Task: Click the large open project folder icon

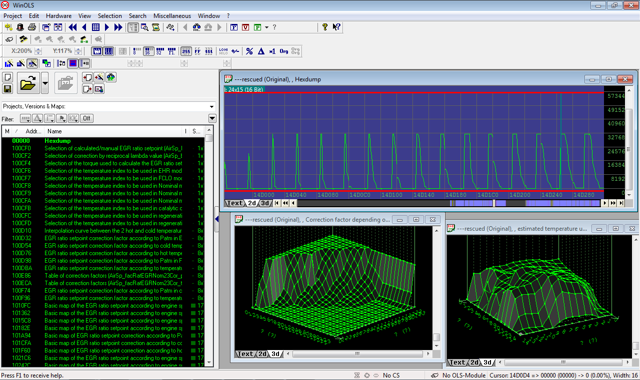Action: click(x=28, y=84)
